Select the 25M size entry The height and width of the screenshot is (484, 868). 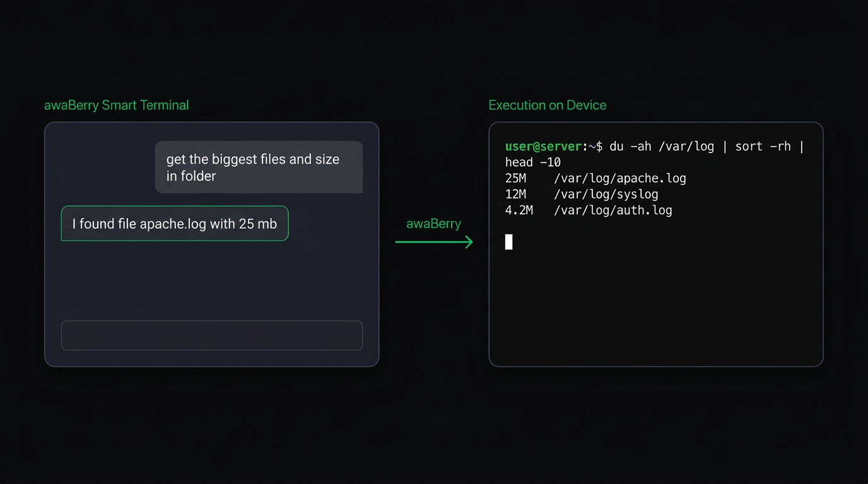pyautogui.click(x=515, y=178)
